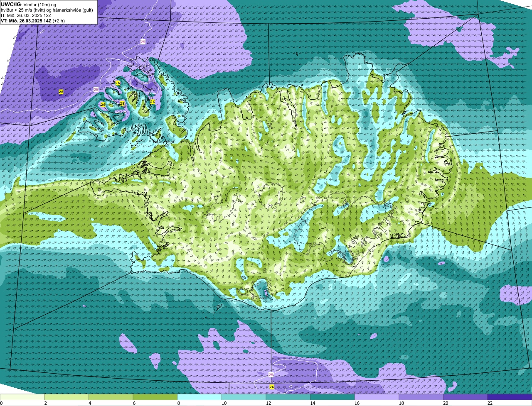Click the "10" scale label
The width and height of the screenshot is (532, 406).
224,403
